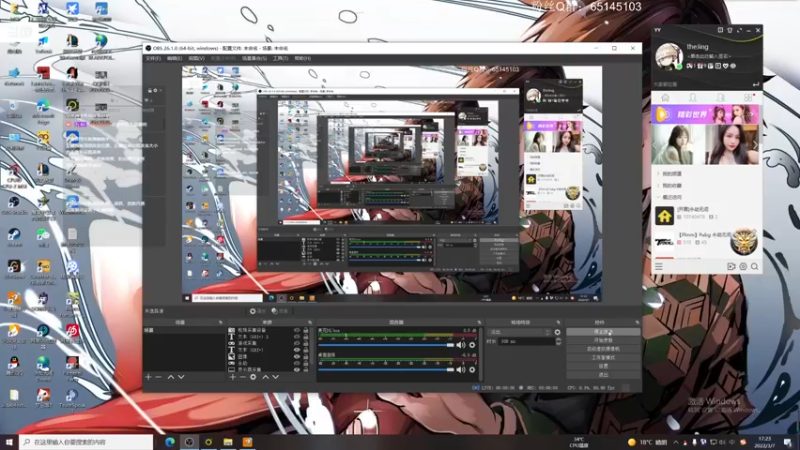Mute first mixer channel speaker icon

[x=461, y=345]
